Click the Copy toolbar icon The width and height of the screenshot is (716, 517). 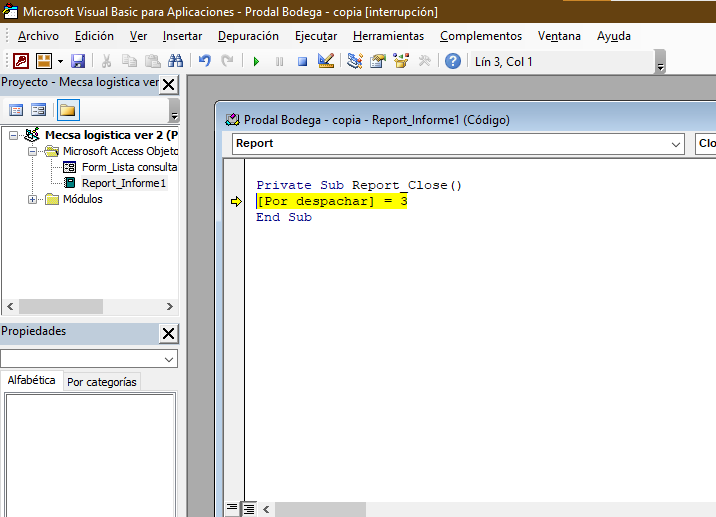[x=130, y=61]
